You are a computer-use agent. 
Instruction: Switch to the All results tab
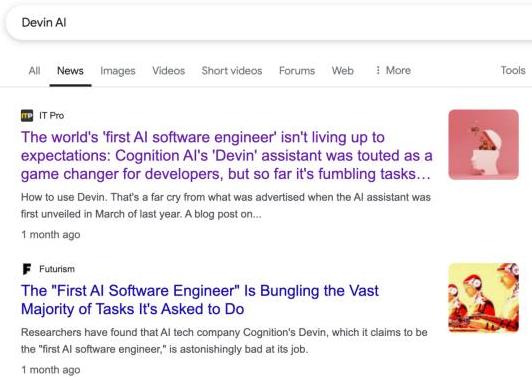(x=34, y=71)
